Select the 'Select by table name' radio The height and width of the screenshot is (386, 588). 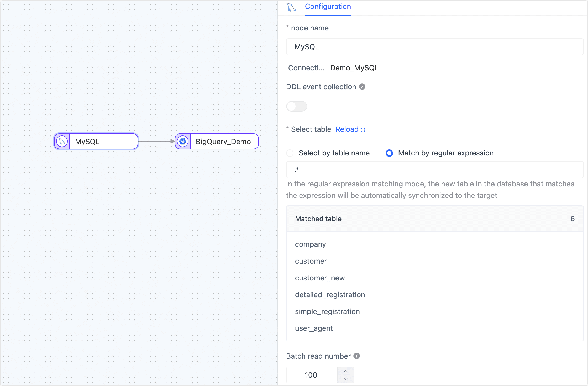click(290, 153)
